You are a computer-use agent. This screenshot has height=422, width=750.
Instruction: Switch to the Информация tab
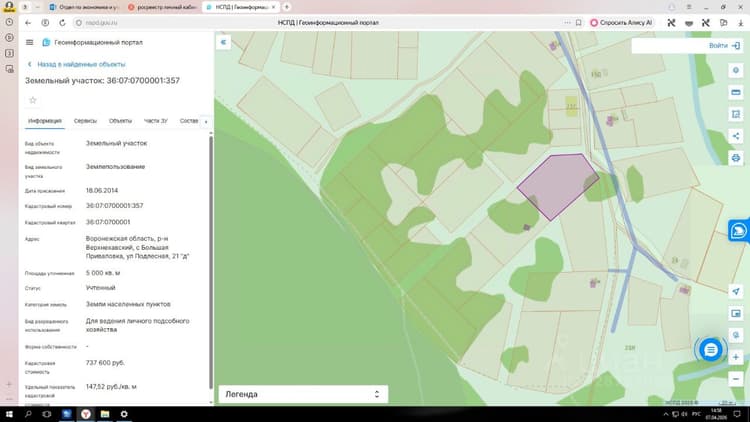pos(44,121)
